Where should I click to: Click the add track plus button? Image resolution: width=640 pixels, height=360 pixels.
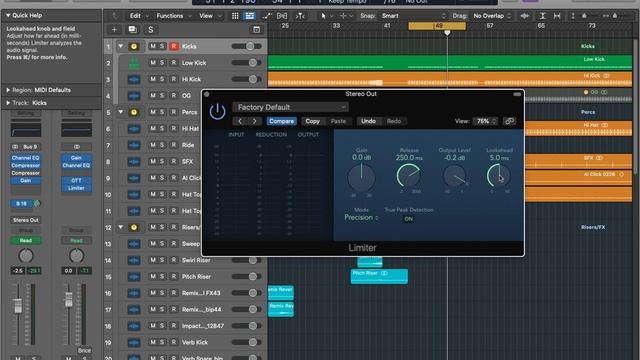click(114, 29)
